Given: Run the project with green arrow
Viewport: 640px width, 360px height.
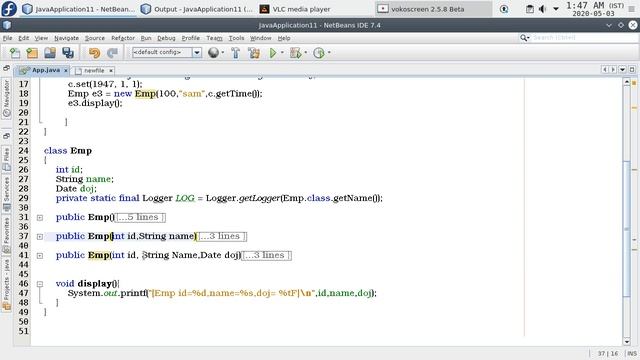Looking at the screenshot, I should 273,53.
